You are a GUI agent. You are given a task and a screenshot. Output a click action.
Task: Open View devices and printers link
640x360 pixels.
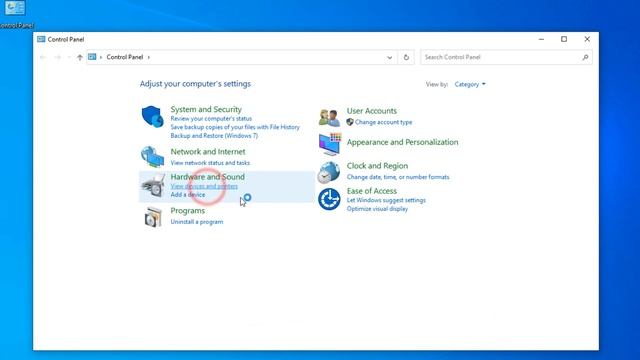[204, 186]
